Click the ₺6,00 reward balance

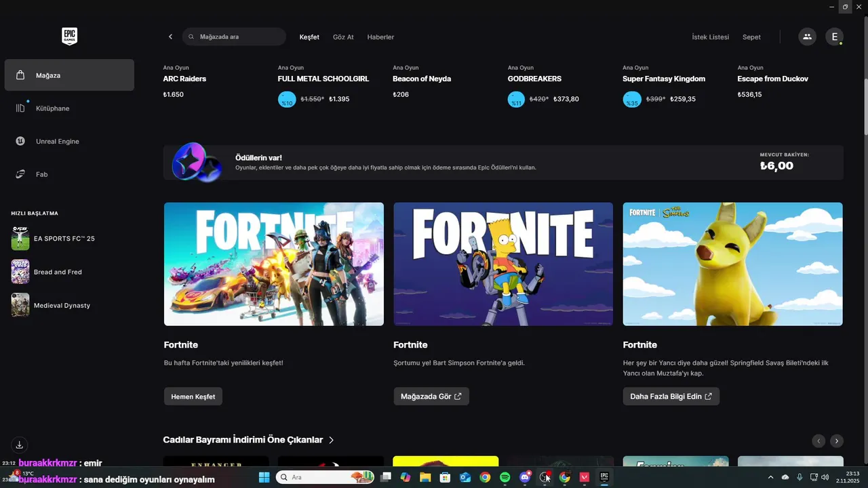point(776,166)
